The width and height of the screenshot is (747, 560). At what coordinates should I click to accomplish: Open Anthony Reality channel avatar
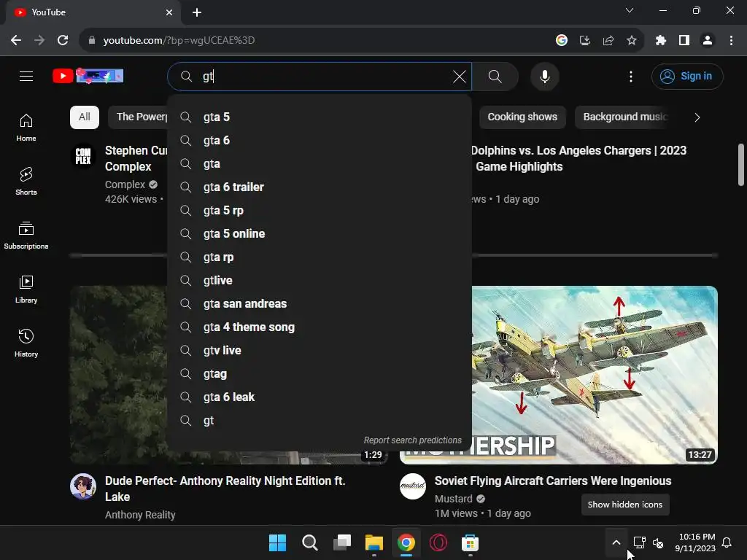(x=83, y=486)
